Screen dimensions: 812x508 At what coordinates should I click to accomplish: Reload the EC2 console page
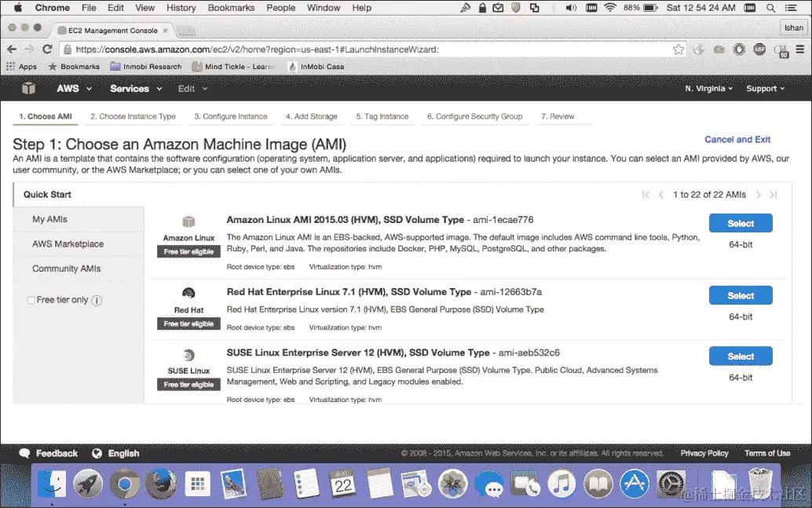[x=47, y=49]
